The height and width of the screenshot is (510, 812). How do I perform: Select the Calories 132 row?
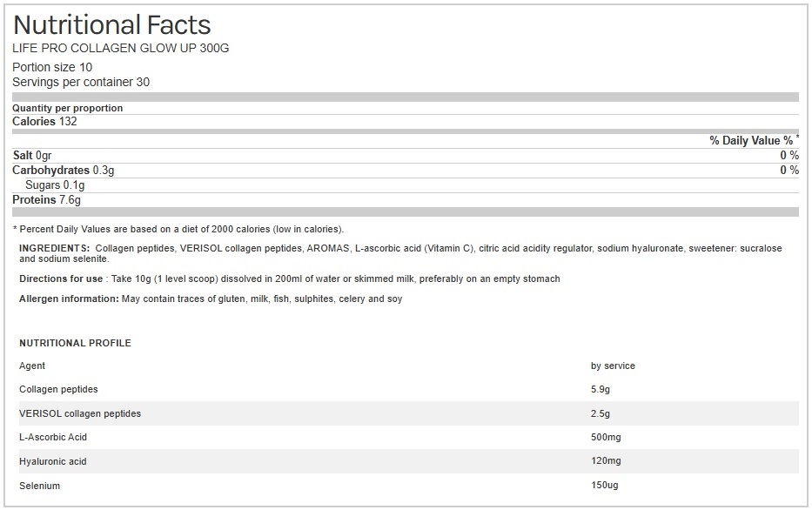pos(44,121)
